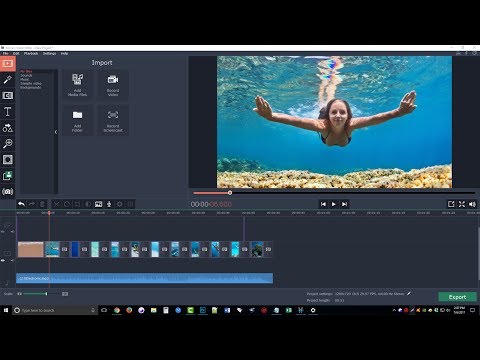The height and width of the screenshot is (360, 480).
Task: Open the Color Adjustments half-circle tool
Action: tap(88, 204)
